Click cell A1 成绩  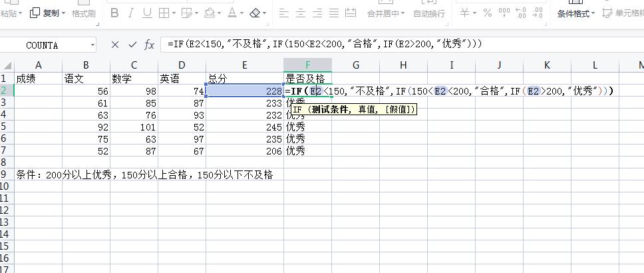tap(38, 79)
